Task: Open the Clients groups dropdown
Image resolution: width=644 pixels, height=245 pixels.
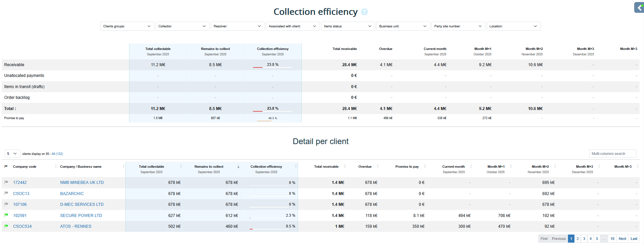Action: coord(127,26)
